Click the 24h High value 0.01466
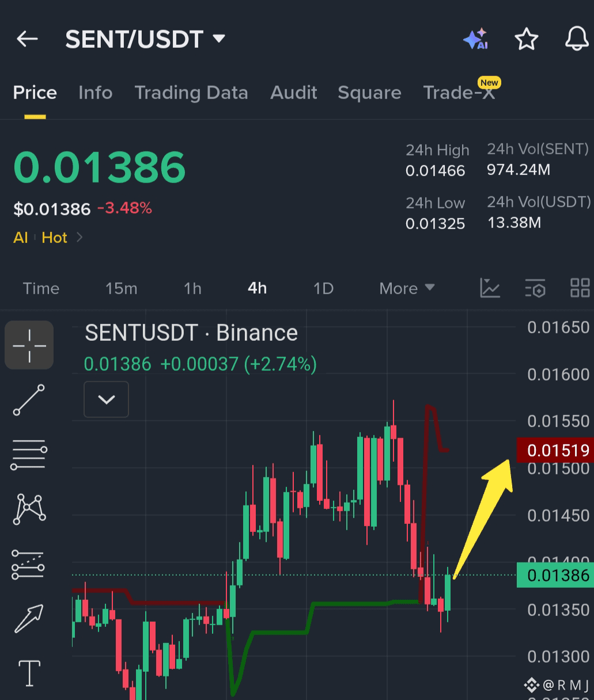This screenshot has width=594, height=700. point(435,171)
